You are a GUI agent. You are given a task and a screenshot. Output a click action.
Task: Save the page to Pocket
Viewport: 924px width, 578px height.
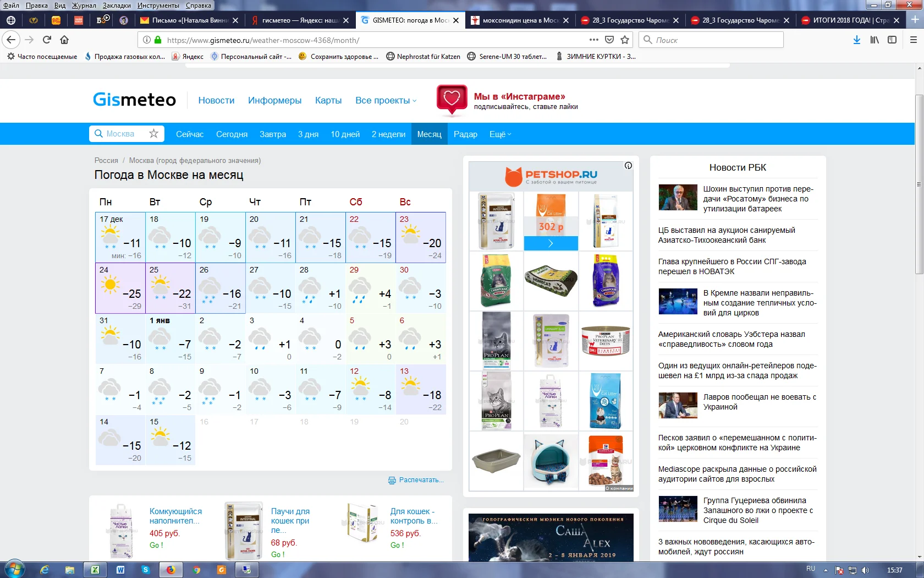(x=609, y=40)
